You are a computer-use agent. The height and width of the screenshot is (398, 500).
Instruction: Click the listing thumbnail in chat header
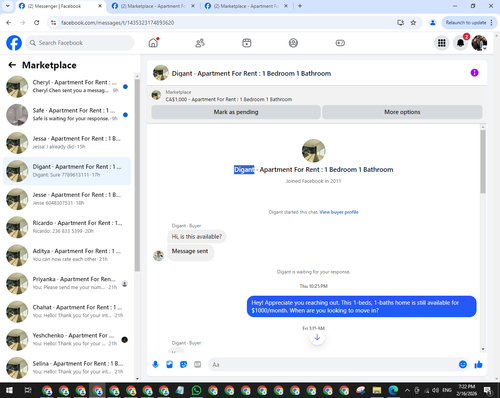160,73
